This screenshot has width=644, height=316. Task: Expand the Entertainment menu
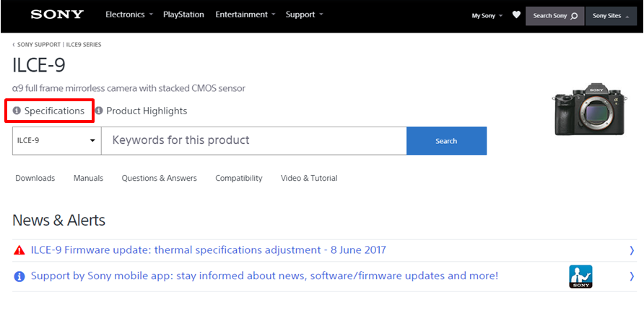[x=245, y=14]
